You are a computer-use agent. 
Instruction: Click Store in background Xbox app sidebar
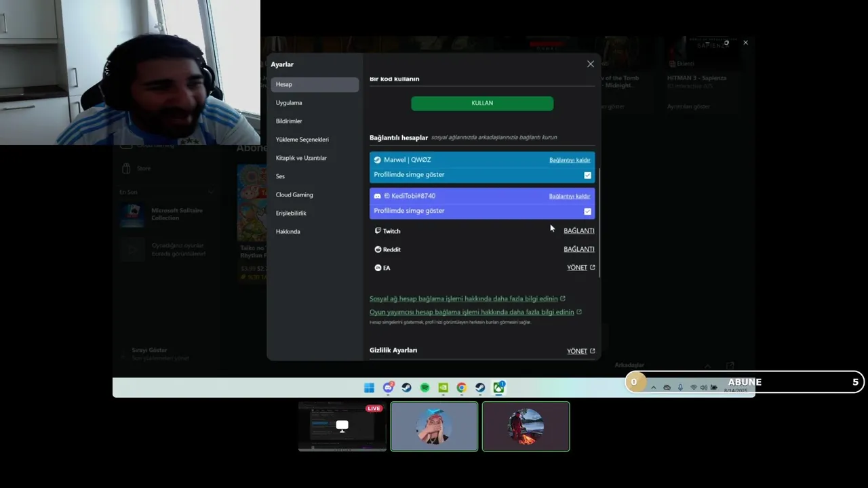[x=144, y=168]
